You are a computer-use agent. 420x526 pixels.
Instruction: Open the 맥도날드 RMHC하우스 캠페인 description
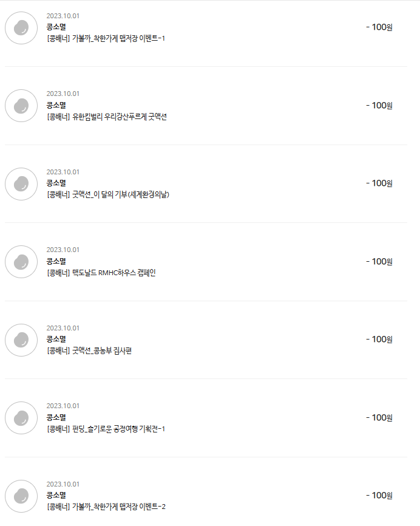tap(101, 273)
